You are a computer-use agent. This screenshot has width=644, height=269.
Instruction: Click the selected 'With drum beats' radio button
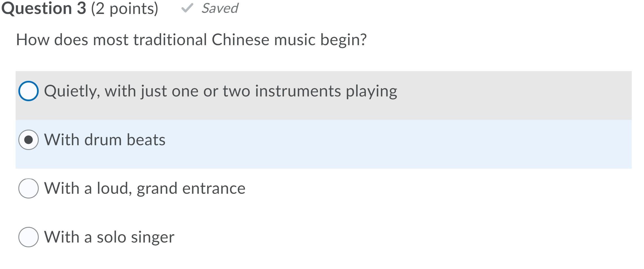coord(28,140)
